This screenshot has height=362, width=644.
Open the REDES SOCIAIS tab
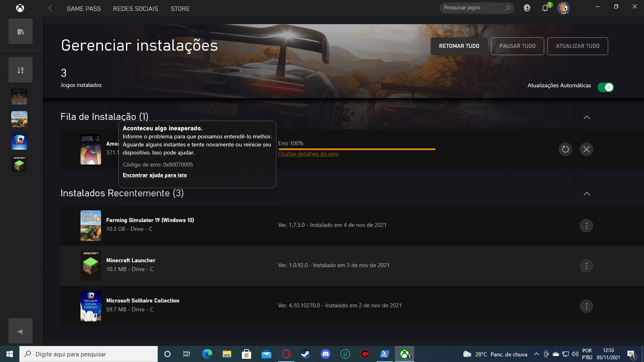(x=136, y=8)
